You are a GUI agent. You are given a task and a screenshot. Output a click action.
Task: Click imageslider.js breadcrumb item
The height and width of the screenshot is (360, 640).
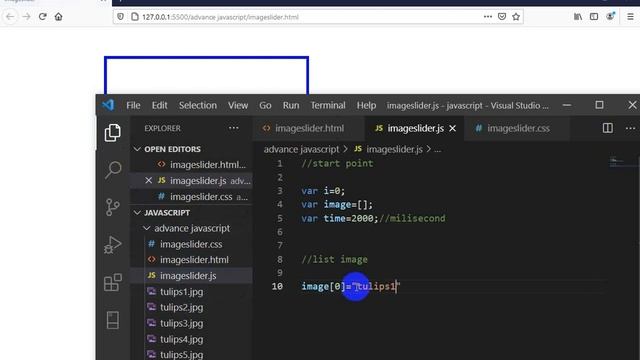389,149
